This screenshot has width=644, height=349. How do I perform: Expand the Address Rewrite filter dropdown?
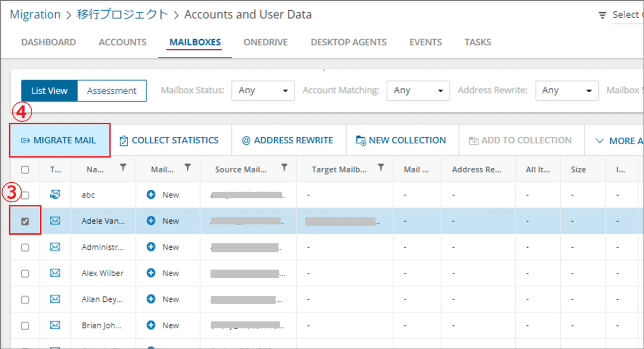[567, 91]
